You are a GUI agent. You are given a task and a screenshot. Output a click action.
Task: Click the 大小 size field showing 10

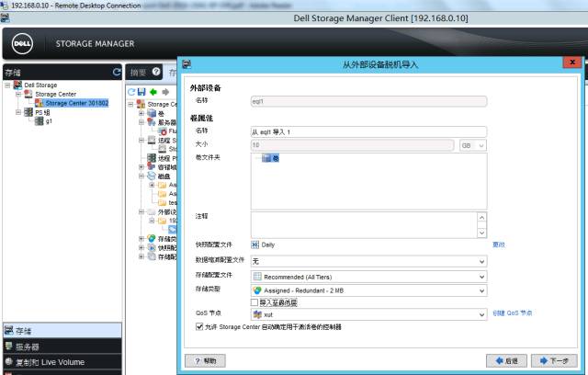pyautogui.click(x=353, y=145)
